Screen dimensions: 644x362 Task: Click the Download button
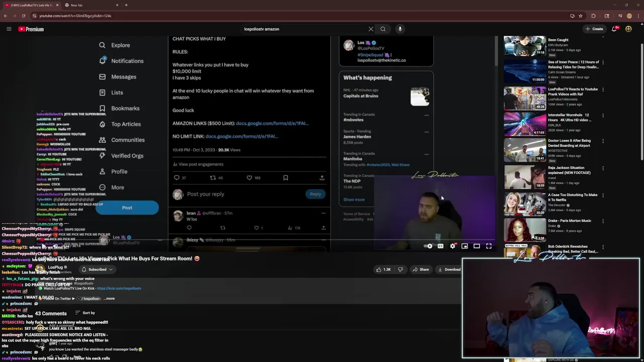coord(449,269)
